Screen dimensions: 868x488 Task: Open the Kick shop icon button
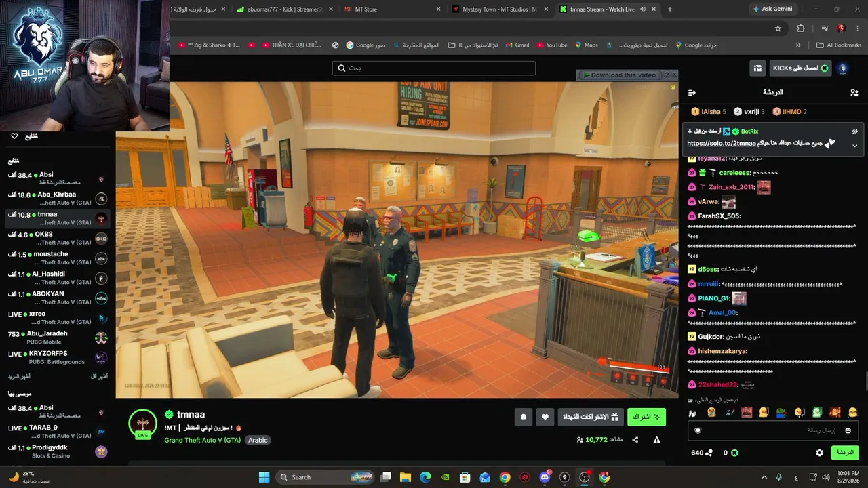pyautogui.click(x=757, y=68)
